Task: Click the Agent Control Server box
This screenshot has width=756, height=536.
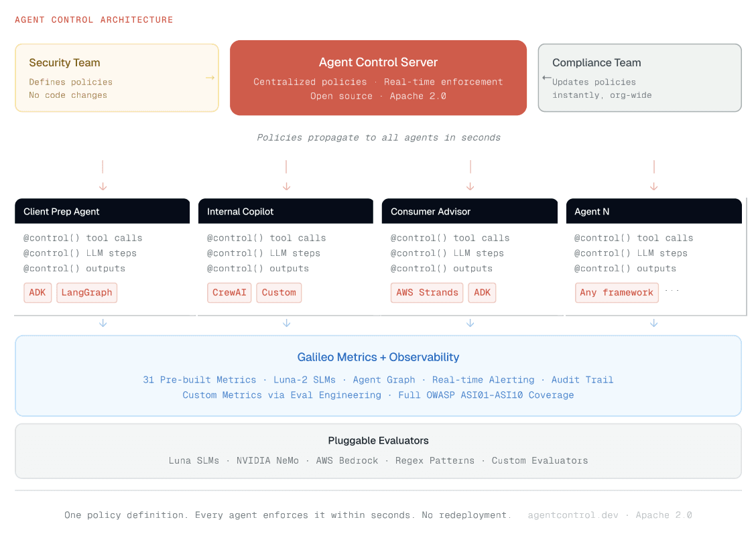Action: click(x=378, y=78)
